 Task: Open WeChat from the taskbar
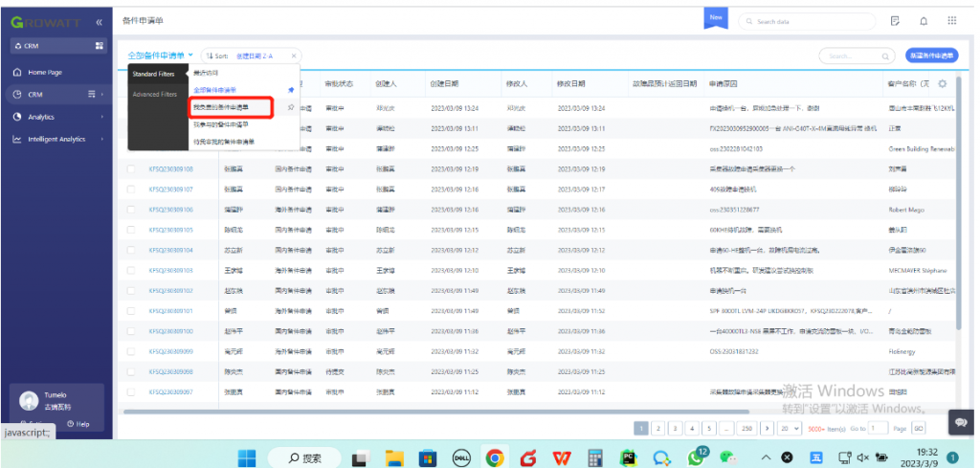(x=728, y=458)
